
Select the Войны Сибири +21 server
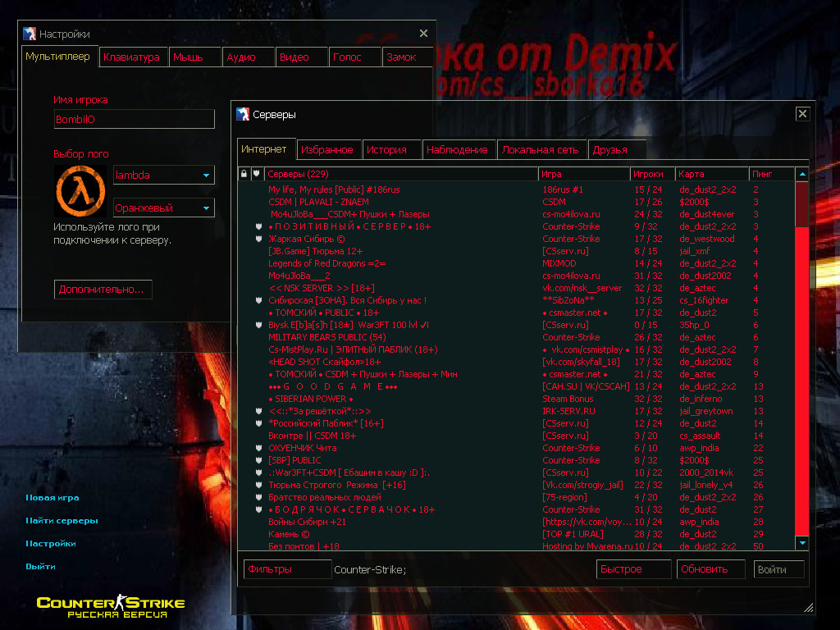517,523
